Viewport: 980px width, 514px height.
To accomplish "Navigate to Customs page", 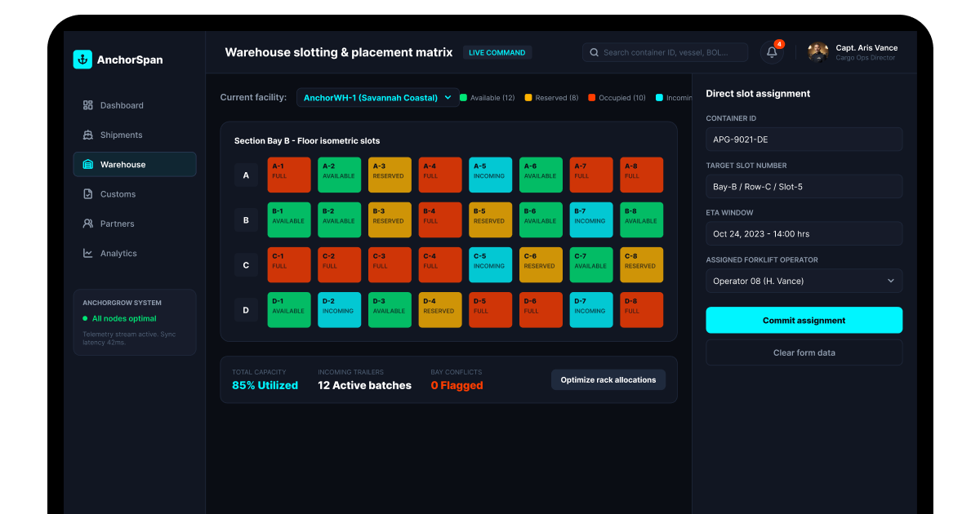I will (135, 194).
